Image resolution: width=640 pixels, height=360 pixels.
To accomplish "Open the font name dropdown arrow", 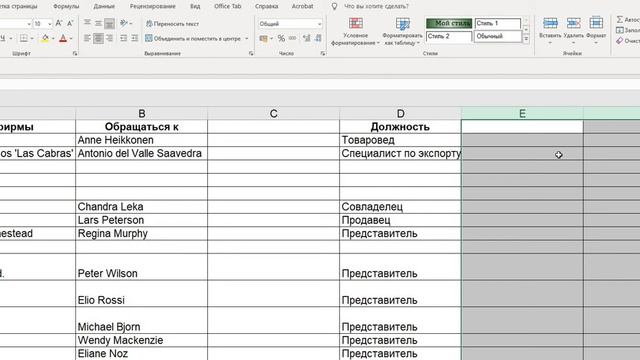I will (29, 24).
